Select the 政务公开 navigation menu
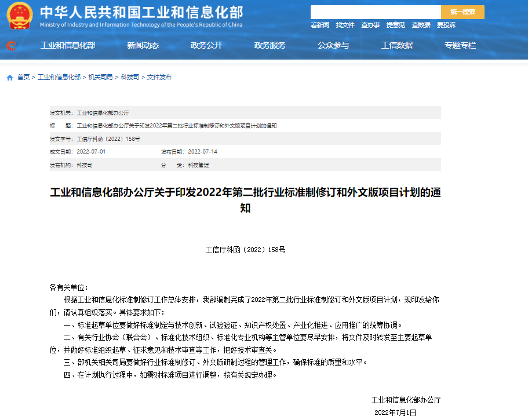This screenshot has width=528, height=420. [x=206, y=45]
